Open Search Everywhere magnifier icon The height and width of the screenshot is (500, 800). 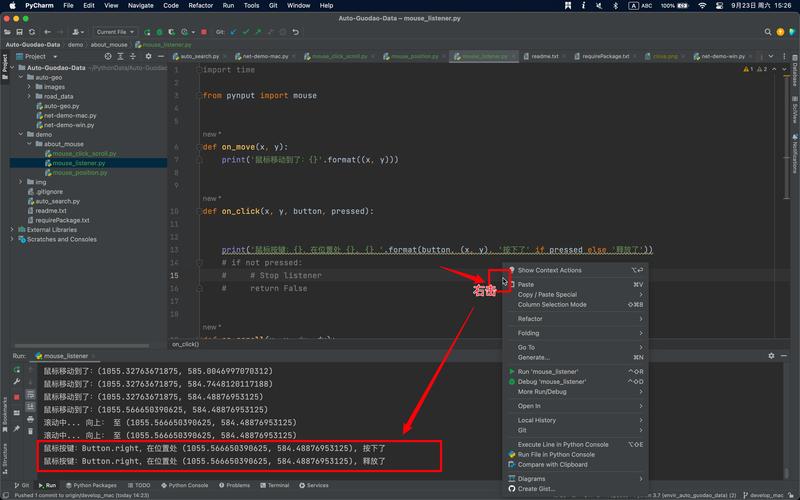(767, 32)
